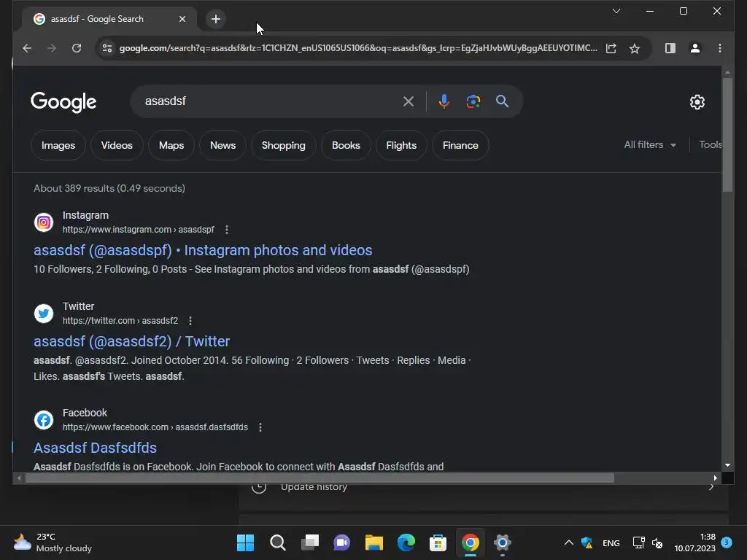The image size is (747, 560).
Task: Select the Maps filter tab
Action: click(171, 145)
